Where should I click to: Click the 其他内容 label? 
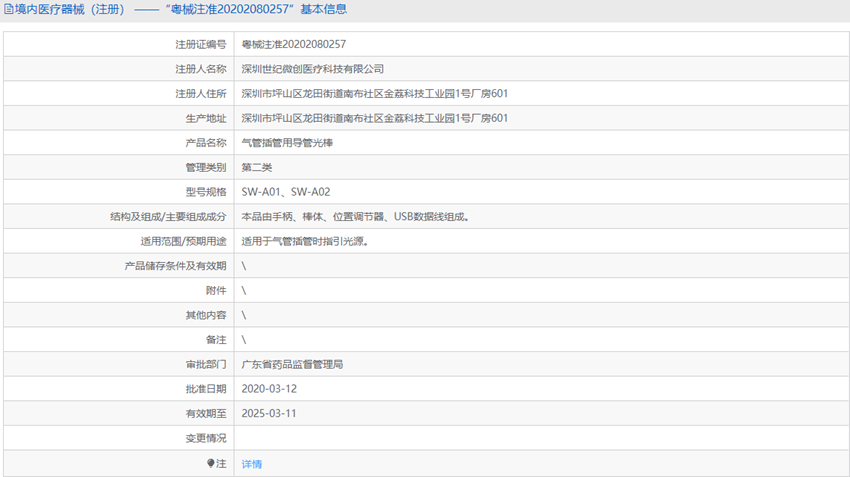(x=206, y=315)
